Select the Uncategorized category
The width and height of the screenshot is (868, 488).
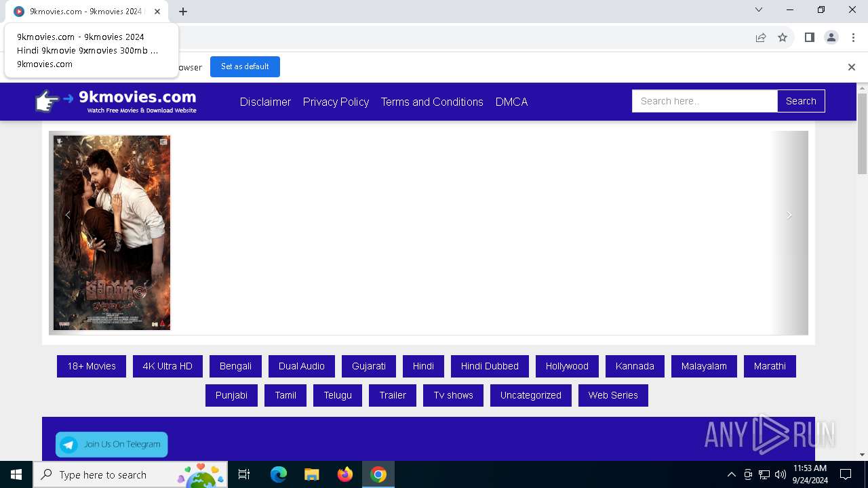coord(531,395)
